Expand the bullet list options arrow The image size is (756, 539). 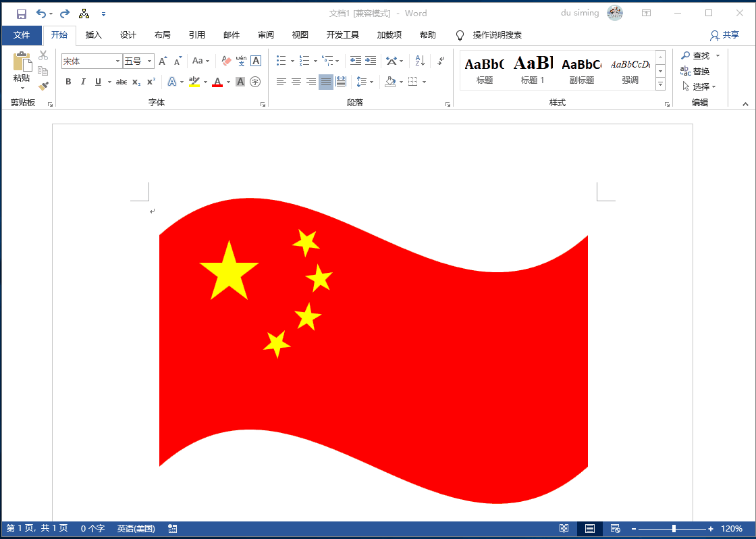pyautogui.click(x=292, y=61)
